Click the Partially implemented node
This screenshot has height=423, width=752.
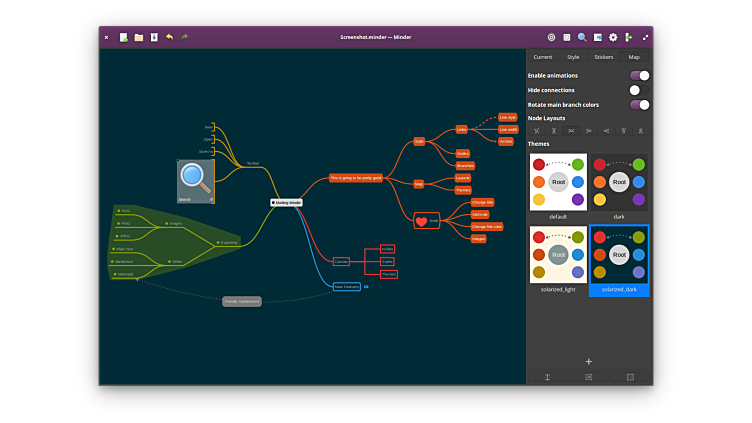[242, 301]
